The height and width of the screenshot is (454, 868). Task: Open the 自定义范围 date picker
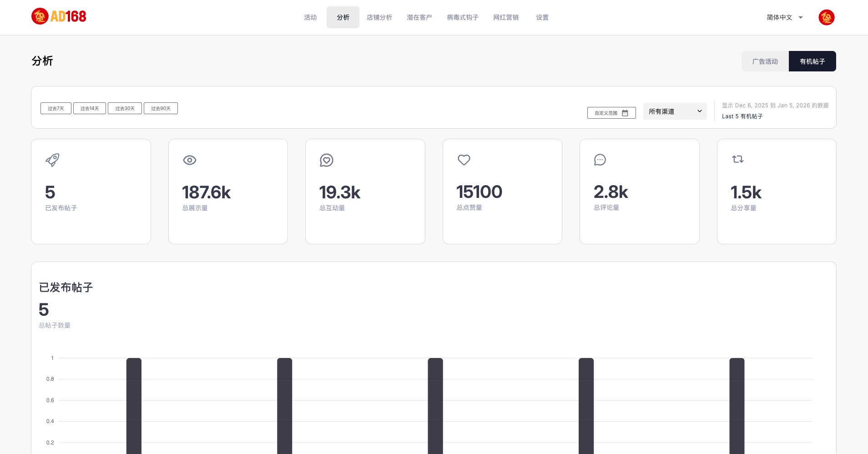tap(611, 113)
